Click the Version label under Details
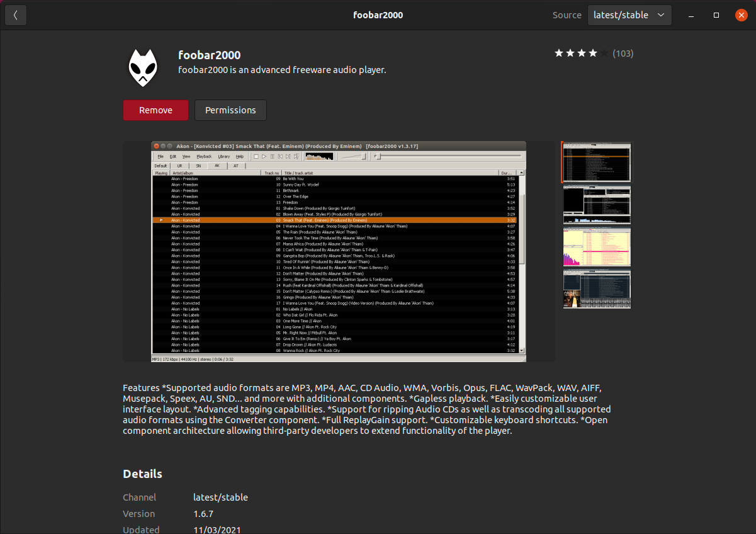 tap(138, 514)
